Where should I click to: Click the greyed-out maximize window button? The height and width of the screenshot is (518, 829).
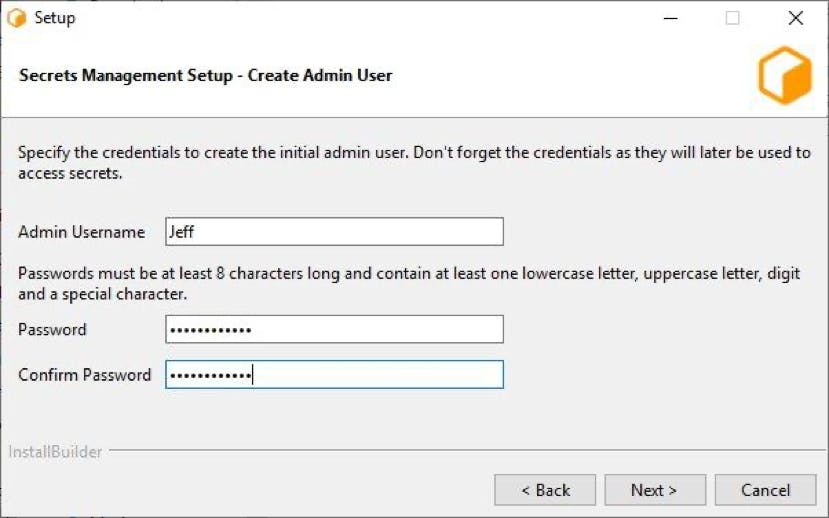[732, 18]
